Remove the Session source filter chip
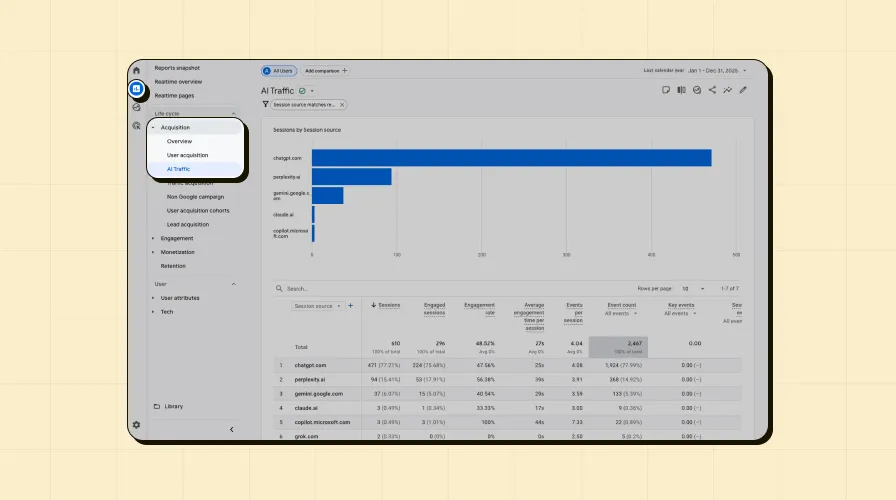The width and height of the screenshot is (896, 500). (342, 105)
